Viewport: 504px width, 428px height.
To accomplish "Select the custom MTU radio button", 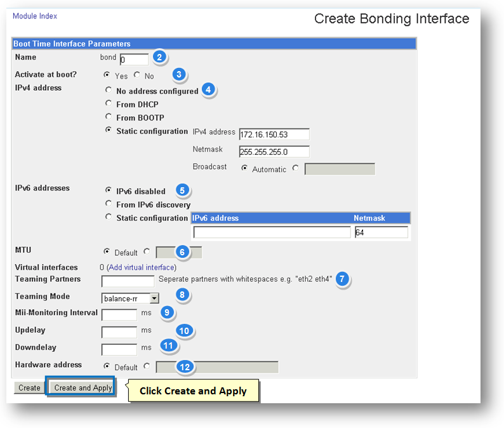I will pos(147,251).
